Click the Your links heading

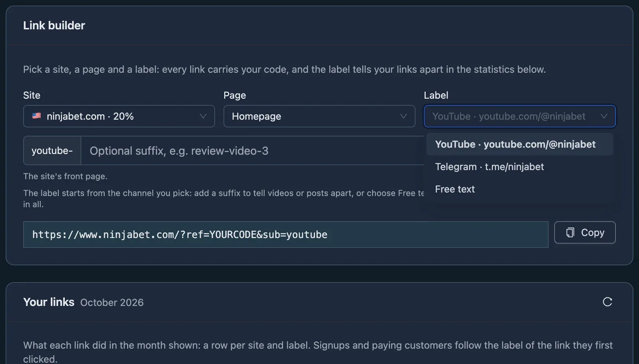[x=49, y=302]
